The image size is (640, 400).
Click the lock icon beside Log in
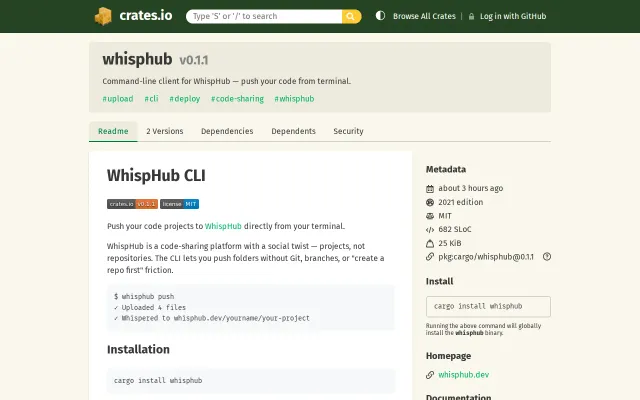click(x=471, y=16)
